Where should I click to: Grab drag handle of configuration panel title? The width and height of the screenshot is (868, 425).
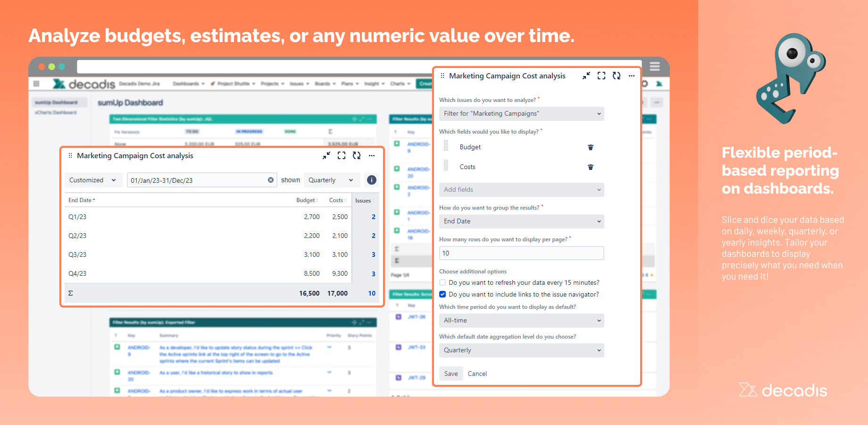pyautogui.click(x=442, y=76)
